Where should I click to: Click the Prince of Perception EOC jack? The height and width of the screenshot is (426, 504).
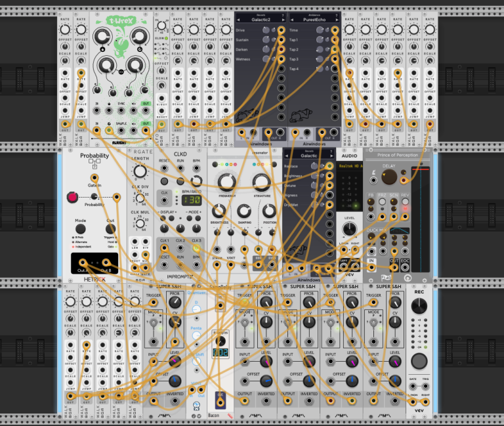click(405, 267)
